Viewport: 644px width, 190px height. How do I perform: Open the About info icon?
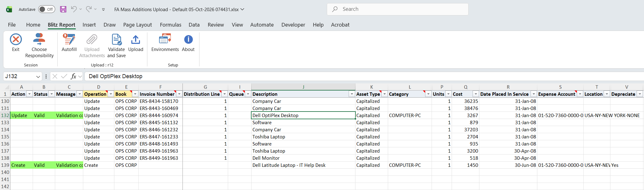pyautogui.click(x=188, y=40)
